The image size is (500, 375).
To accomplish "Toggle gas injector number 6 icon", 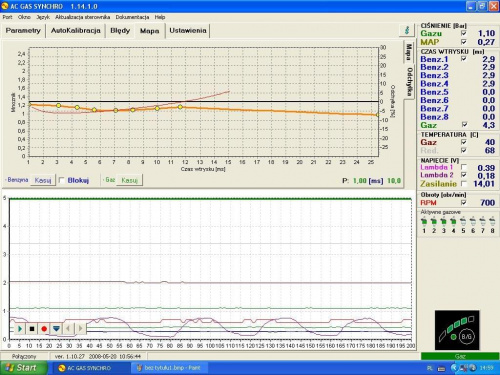I will 473,221.
